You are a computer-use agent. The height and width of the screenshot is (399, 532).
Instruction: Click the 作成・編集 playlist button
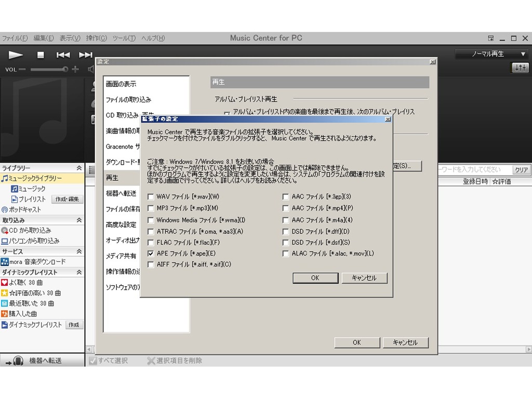click(x=67, y=199)
